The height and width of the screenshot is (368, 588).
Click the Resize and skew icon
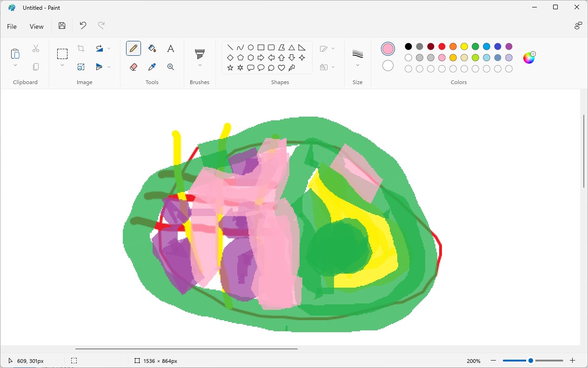(x=81, y=66)
